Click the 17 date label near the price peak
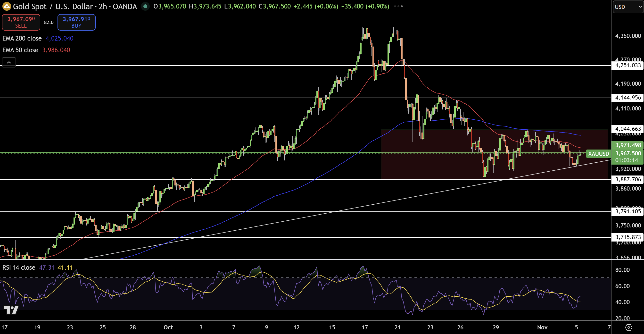The image size is (644, 334). [x=365, y=327]
